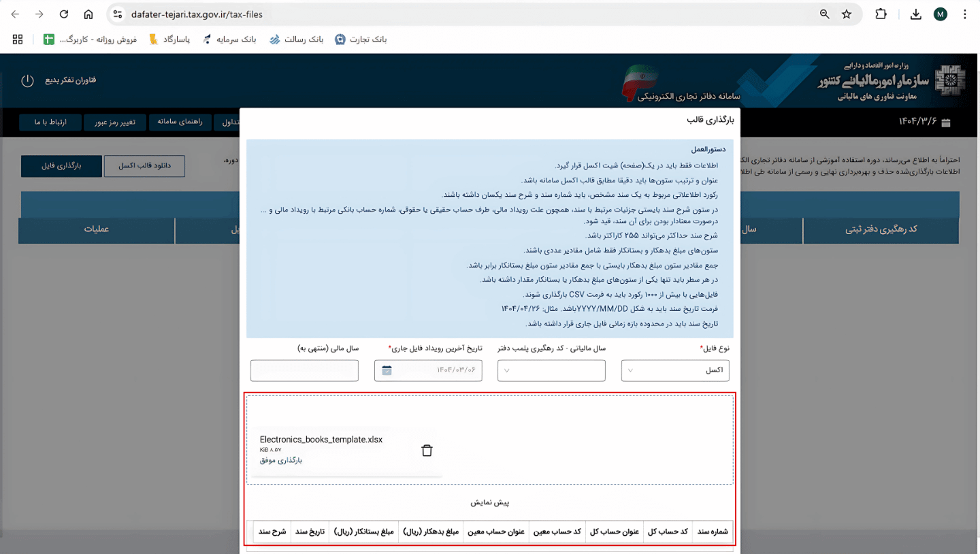Open the M profile avatar

pos(941,14)
